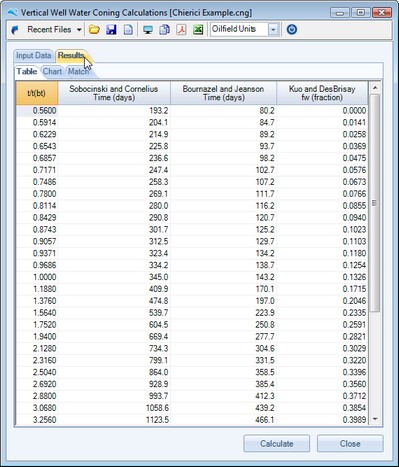Select cell with value 0.9686
Image resolution: width=399 pixels, height=467 pixels.
point(37,265)
